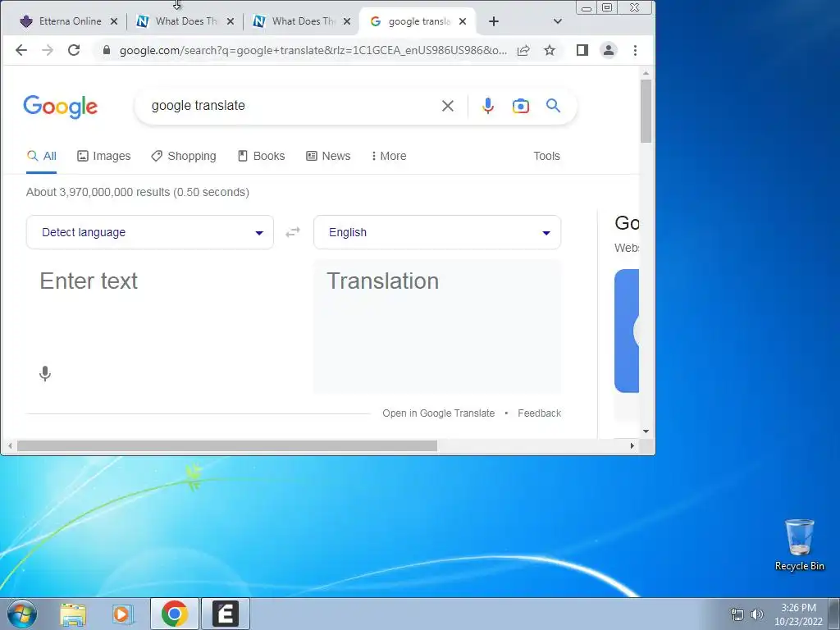Click the magnifier search button
The width and height of the screenshot is (840, 630).
tap(554, 106)
